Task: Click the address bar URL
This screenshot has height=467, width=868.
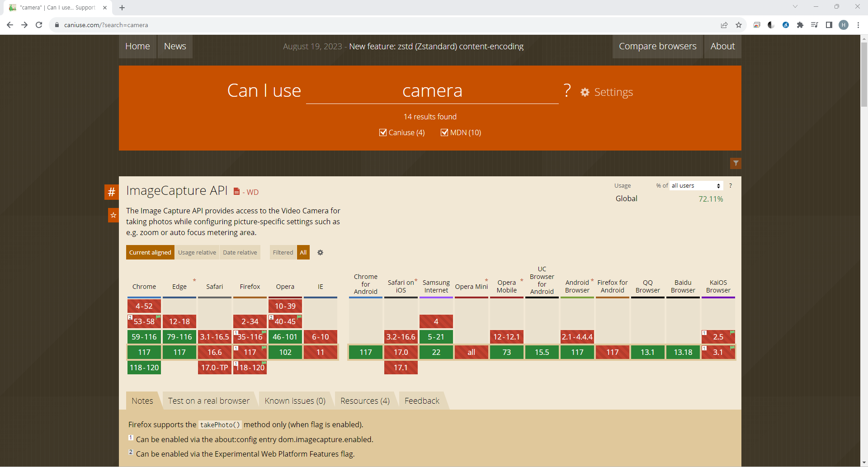Action: pos(106,25)
